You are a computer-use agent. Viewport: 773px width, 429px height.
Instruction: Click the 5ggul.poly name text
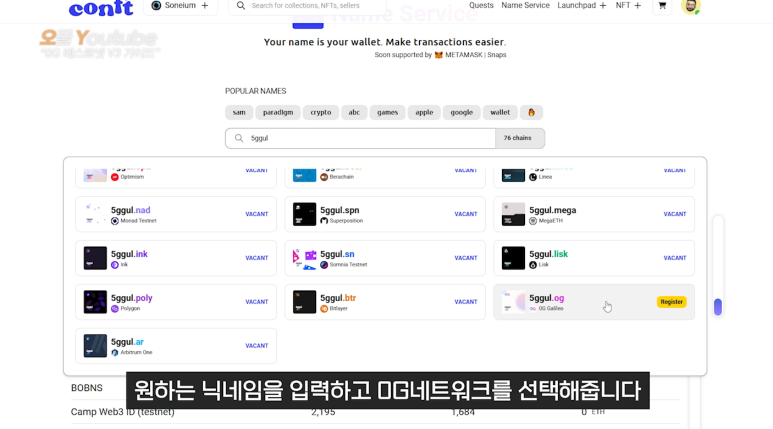pos(132,298)
